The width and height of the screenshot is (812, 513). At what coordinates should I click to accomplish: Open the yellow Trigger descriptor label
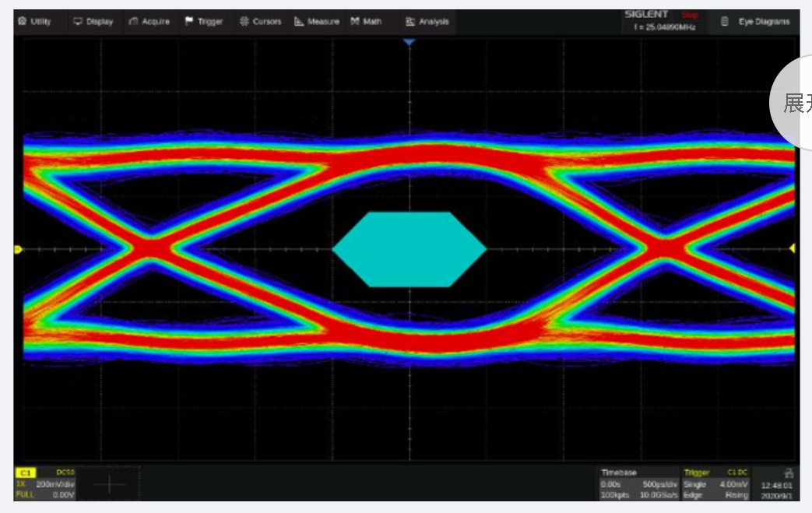(697, 472)
